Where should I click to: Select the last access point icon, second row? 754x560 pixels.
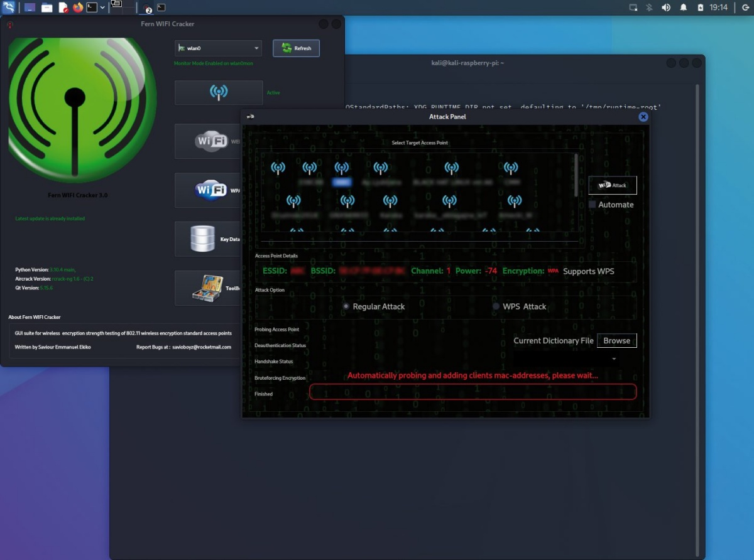515,201
